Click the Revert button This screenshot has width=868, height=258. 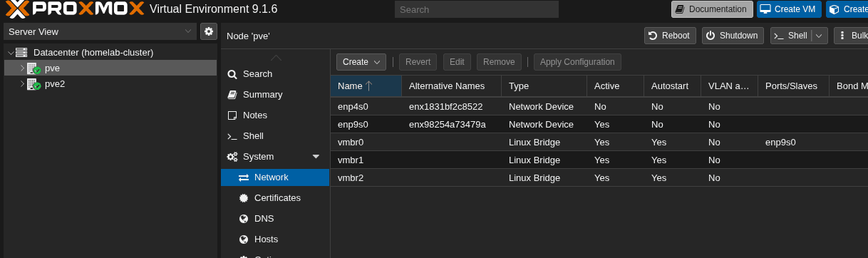(418, 62)
